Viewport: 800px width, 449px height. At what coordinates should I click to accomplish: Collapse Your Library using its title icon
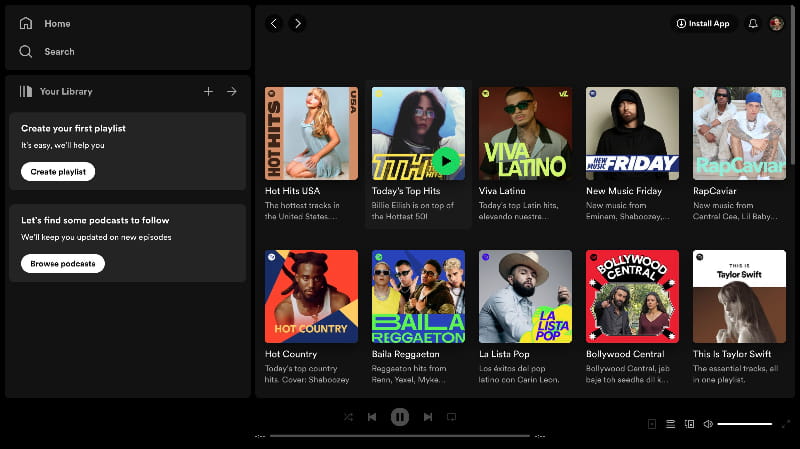pyautogui.click(x=26, y=91)
